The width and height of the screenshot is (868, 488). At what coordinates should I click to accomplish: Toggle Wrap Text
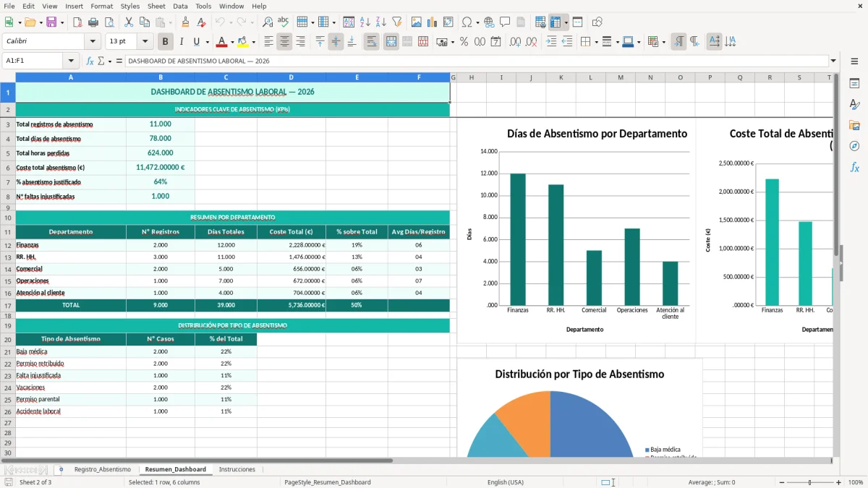point(371,42)
